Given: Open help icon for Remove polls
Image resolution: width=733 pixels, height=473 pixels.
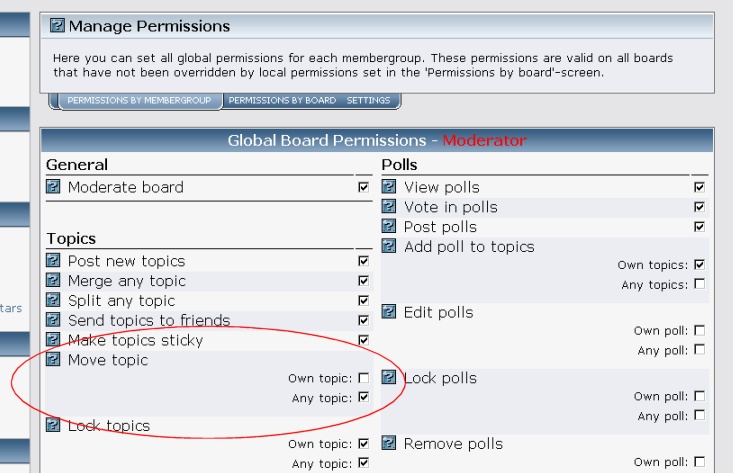Looking at the screenshot, I should [389, 443].
